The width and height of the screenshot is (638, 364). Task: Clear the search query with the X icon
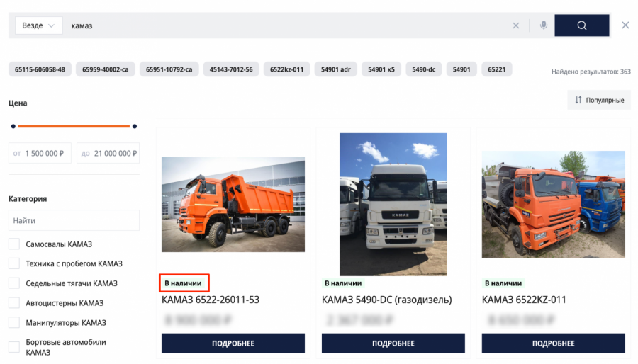tap(515, 25)
